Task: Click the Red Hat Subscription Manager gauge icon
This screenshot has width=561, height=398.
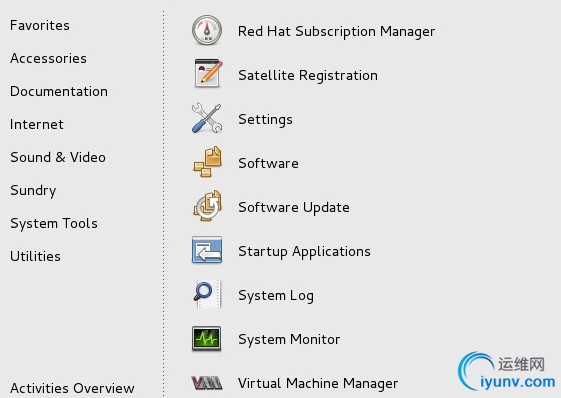Action: point(207,30)
